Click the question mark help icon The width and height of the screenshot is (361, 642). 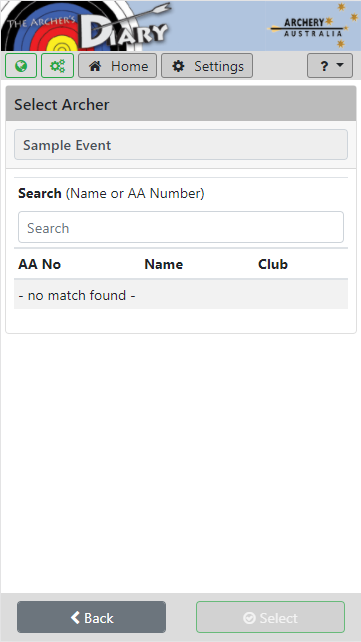(x=324, y=66)
